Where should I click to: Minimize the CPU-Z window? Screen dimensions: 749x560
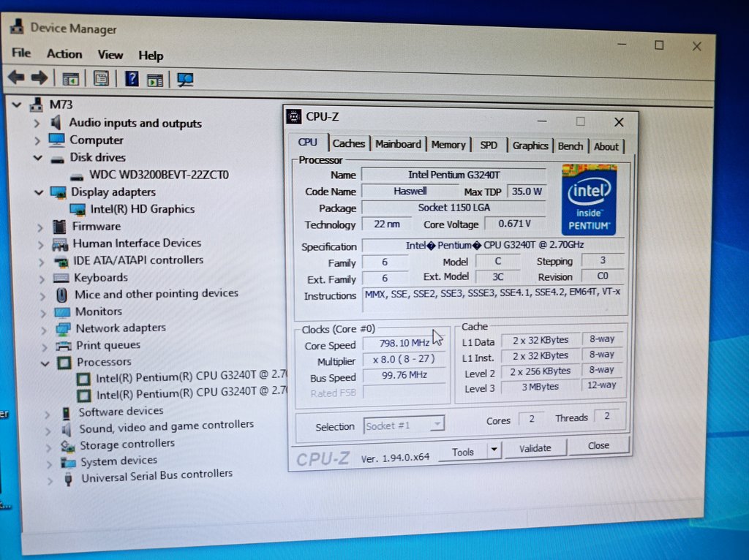[542, 121]
